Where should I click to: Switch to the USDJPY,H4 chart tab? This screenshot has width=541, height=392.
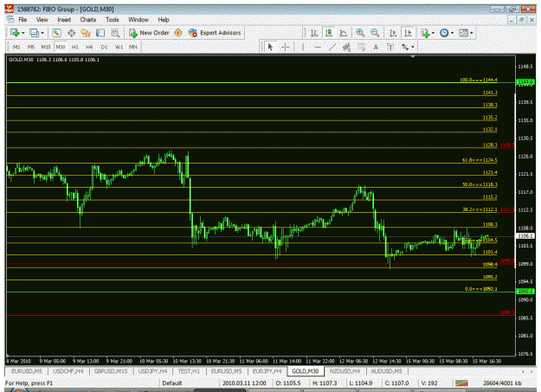152,371
